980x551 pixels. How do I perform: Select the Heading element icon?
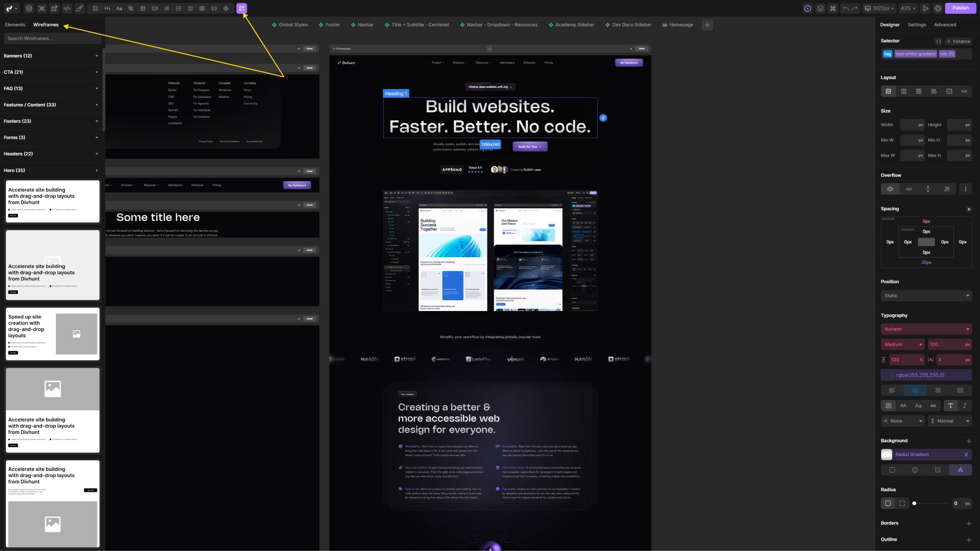(x=107, y=8)
